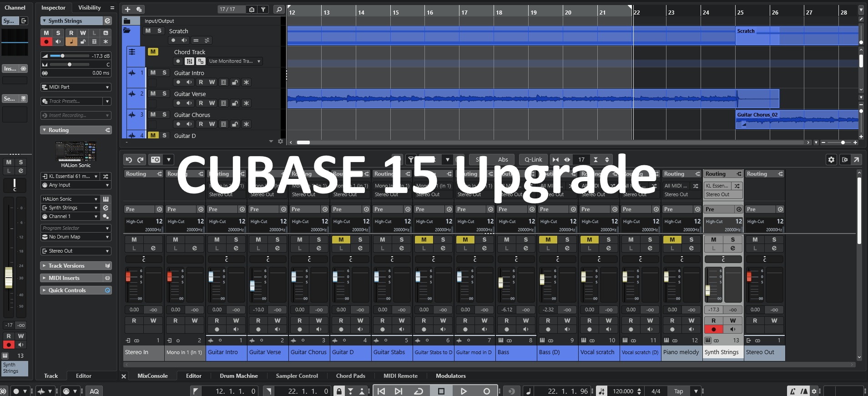Open the No Drum Map dropdown
This screenshot has width=868, height=396.
click(x=76, y=237)
